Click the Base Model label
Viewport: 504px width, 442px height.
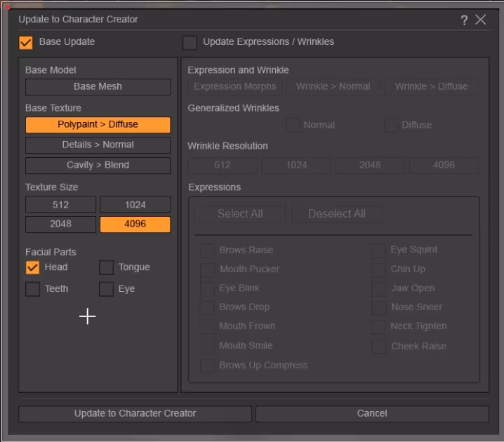[x=51, y=70]
